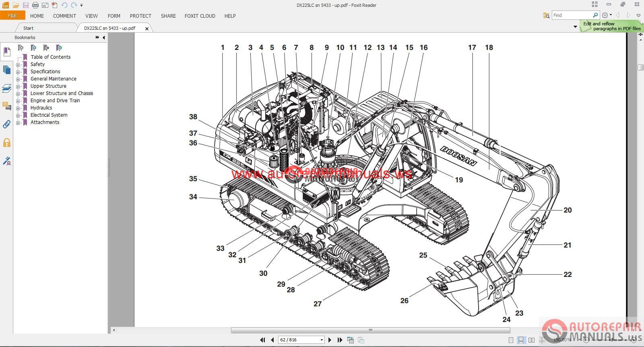Image resolution: width=644 pixels, height=347 pixels.
Task: Click the magnifier search icon in Find box
Action: click(595, 15)
